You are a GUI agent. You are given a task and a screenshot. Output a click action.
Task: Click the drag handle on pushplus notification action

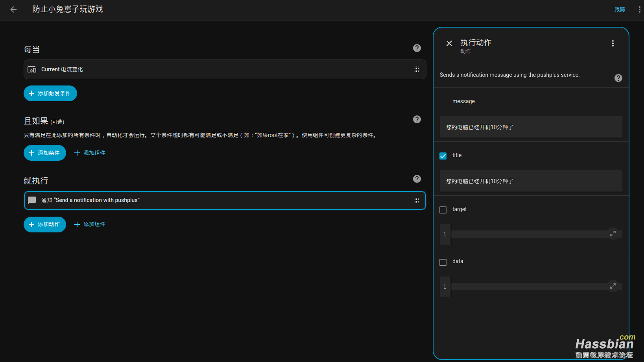[416, 200]
